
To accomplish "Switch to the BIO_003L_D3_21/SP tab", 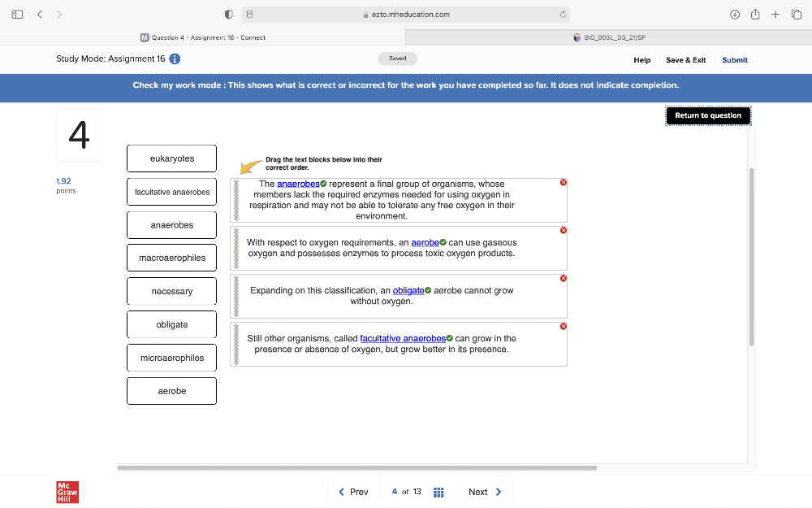I will click(609, 37).
